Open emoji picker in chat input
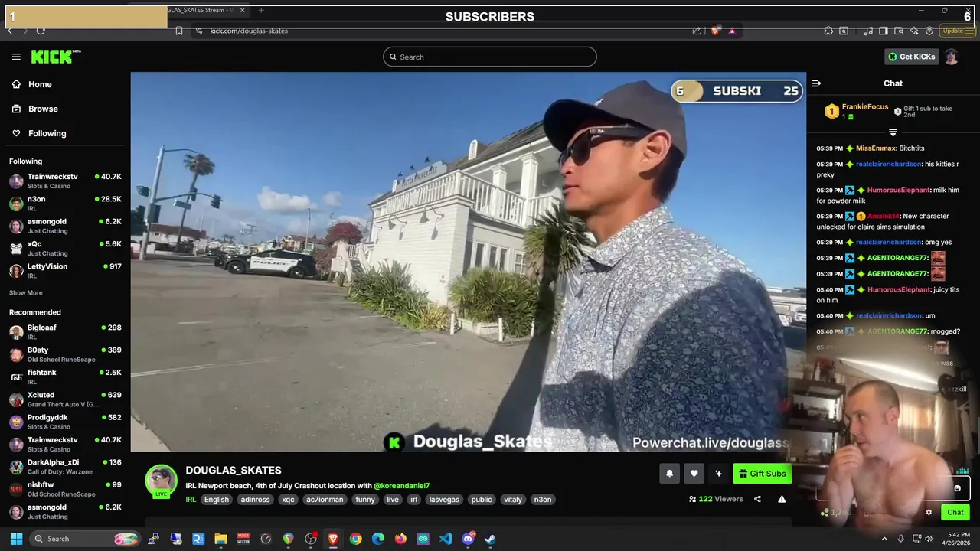The image size is (980, 551). pos(957,488)
